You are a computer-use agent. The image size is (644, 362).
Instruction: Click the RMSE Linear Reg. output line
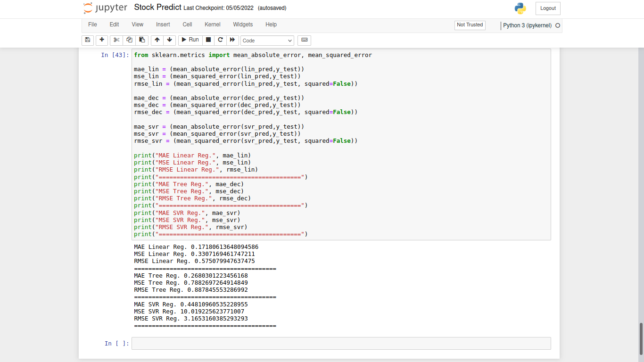(x=194, y=261)
